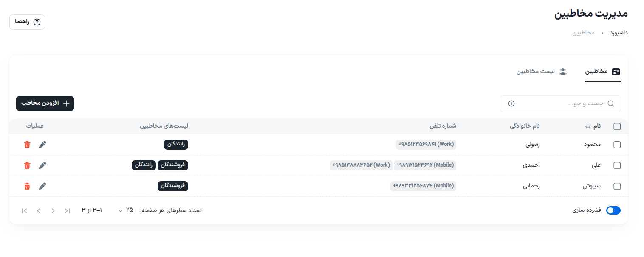The width and height of the screenshot is (644, 257).
Task: Click the edit pencil for محمود row
Action: (42, 145)
